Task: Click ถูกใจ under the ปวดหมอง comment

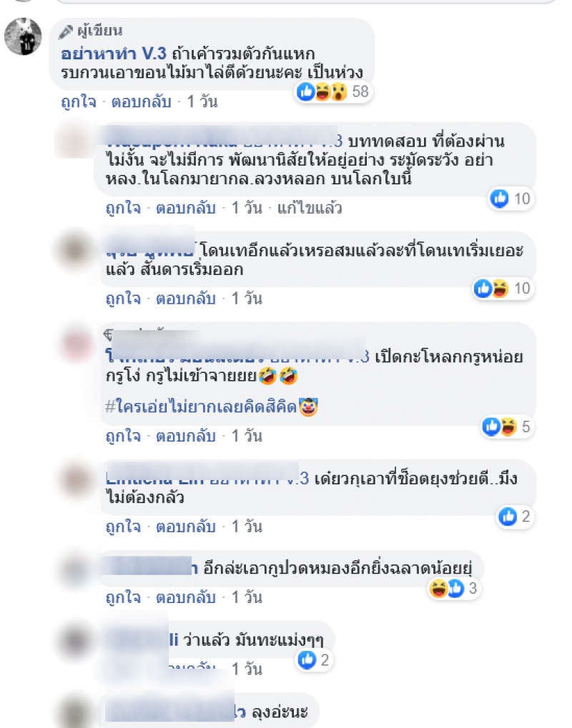Action: coord(123,597)
